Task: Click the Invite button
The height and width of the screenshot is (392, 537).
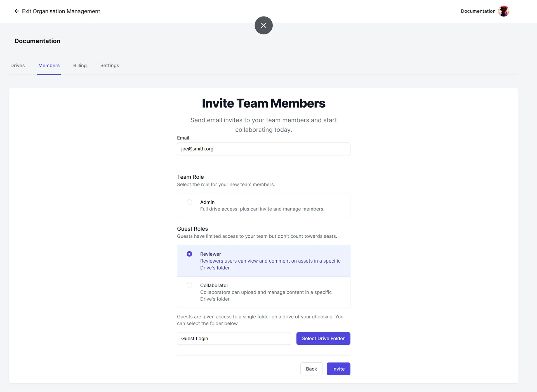Action: (338, 369)
